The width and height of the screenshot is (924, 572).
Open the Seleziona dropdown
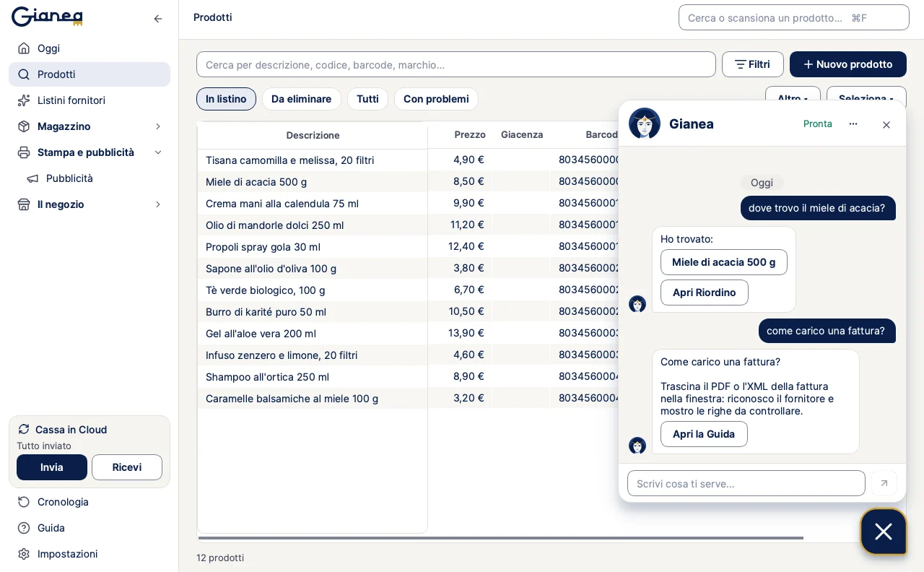(866, 94)
